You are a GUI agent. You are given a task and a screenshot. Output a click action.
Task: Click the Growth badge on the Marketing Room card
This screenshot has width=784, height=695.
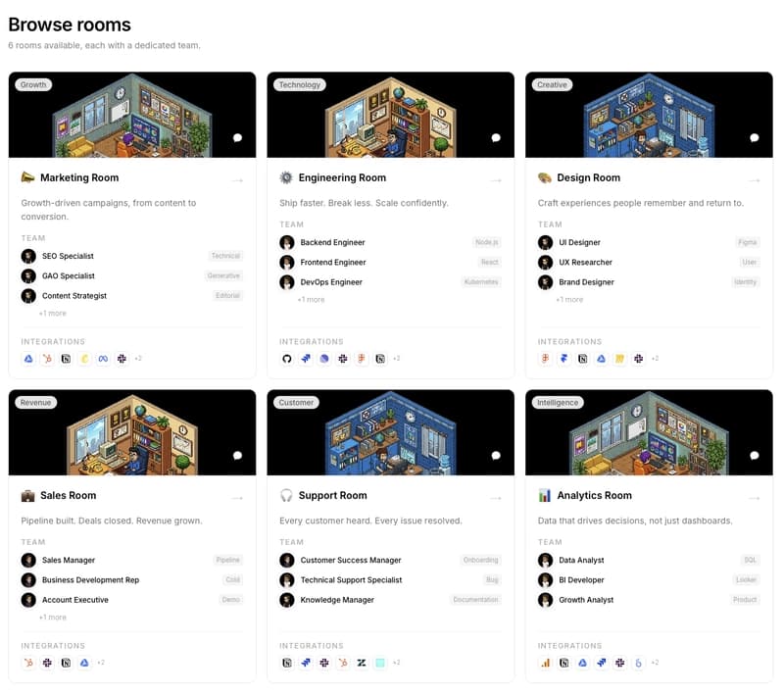point(32,84)
